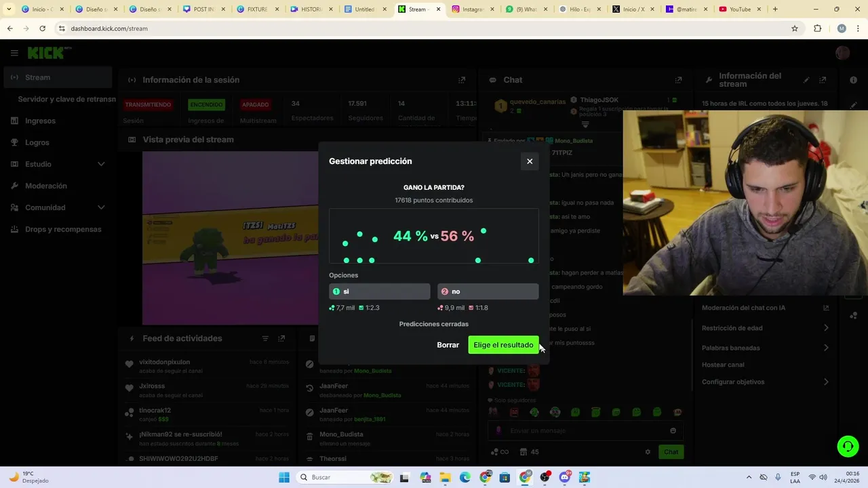
Task: Switch to the YouTube browser tab
Action: tap(739, 9)
